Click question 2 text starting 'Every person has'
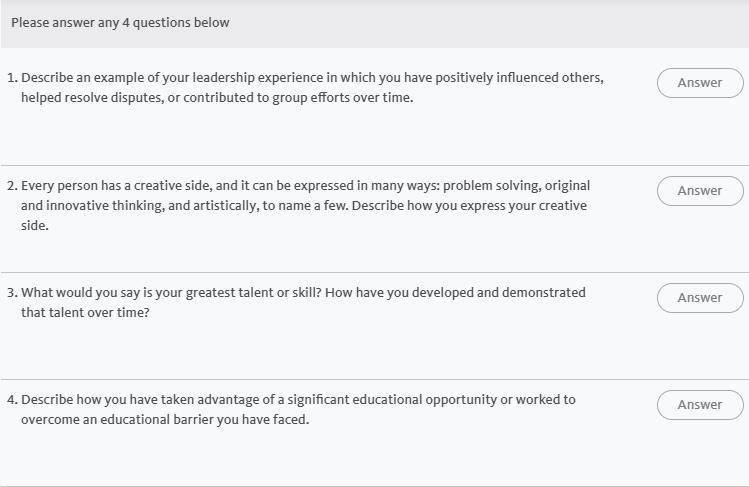The image size is (749, 487). [x=306, y=205]
